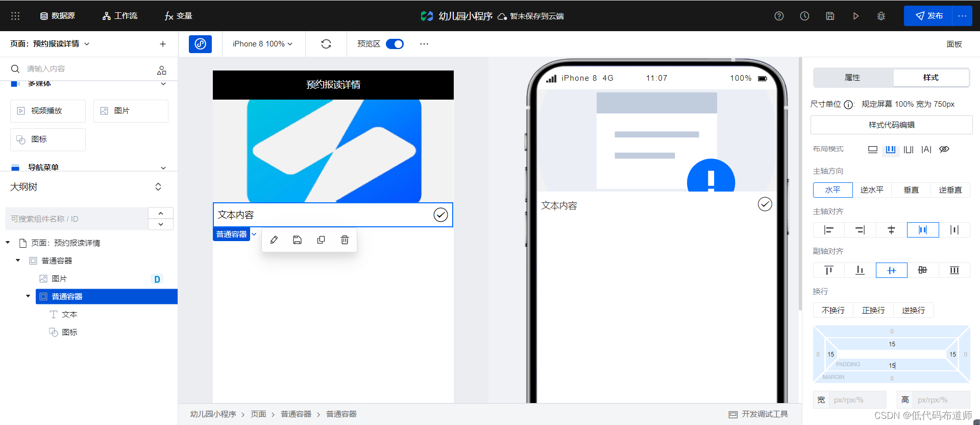This screenshot has height=425, width=980.
Task: Go to previous outline search result
Action: click(x=161, y=213)
